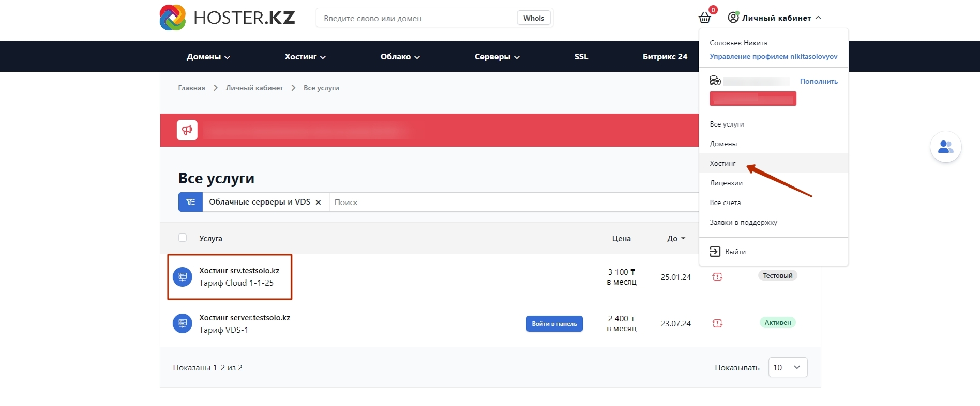Select Все услуги in account menu
The width and height of the screenshot is (980, 406).
tap(774, 124)
